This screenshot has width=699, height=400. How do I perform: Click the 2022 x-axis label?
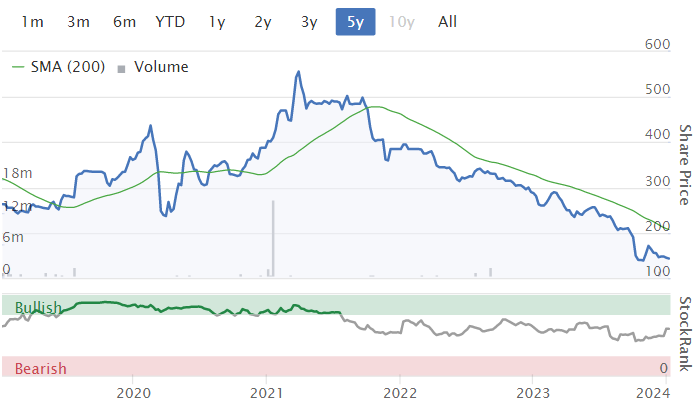[x=400, y=393]
